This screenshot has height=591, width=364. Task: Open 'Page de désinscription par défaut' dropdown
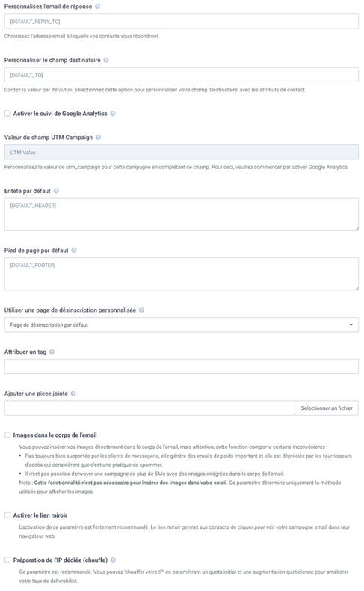[182, 325]
